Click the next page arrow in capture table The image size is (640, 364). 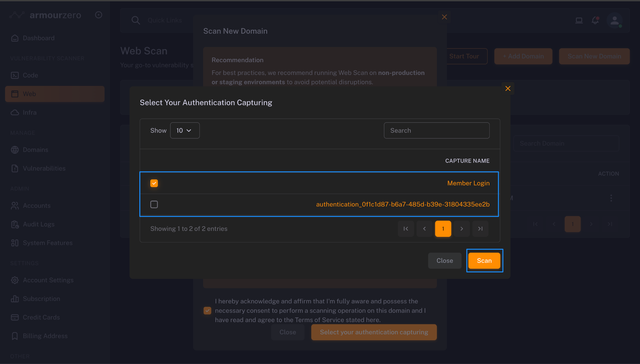[462, 229]
